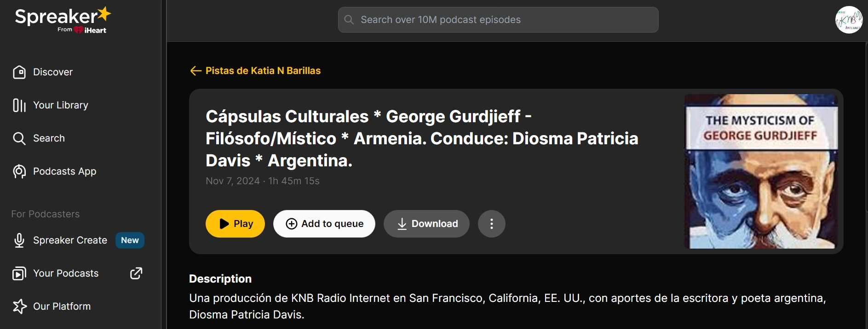Click the description text about KNB Radio Internet
Image resolution: width=868 pixels, height=329 pixels.
tap(507, 306)
